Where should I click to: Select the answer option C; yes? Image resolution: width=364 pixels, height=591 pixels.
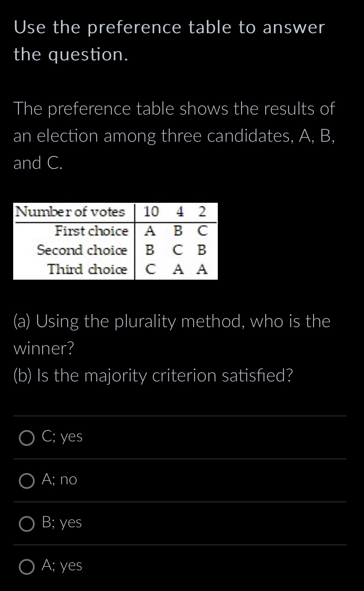pos(62,437)
